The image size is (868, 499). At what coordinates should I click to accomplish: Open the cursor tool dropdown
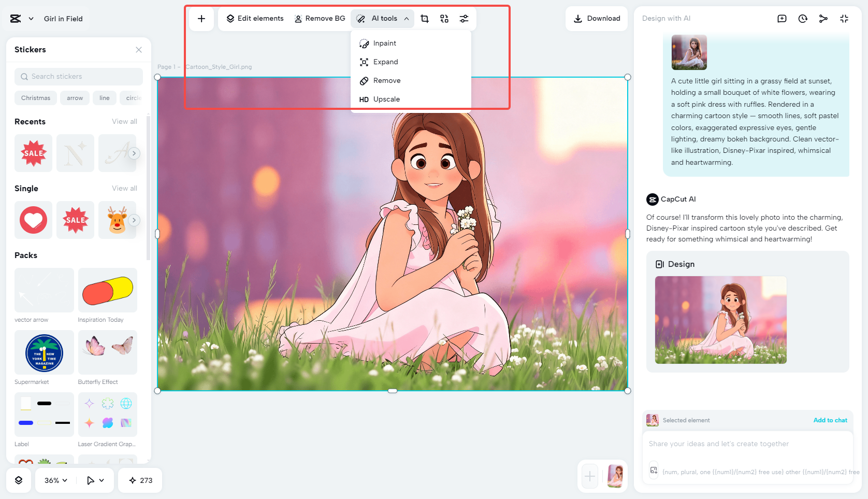pyautogui.click(x=95, y=480)
